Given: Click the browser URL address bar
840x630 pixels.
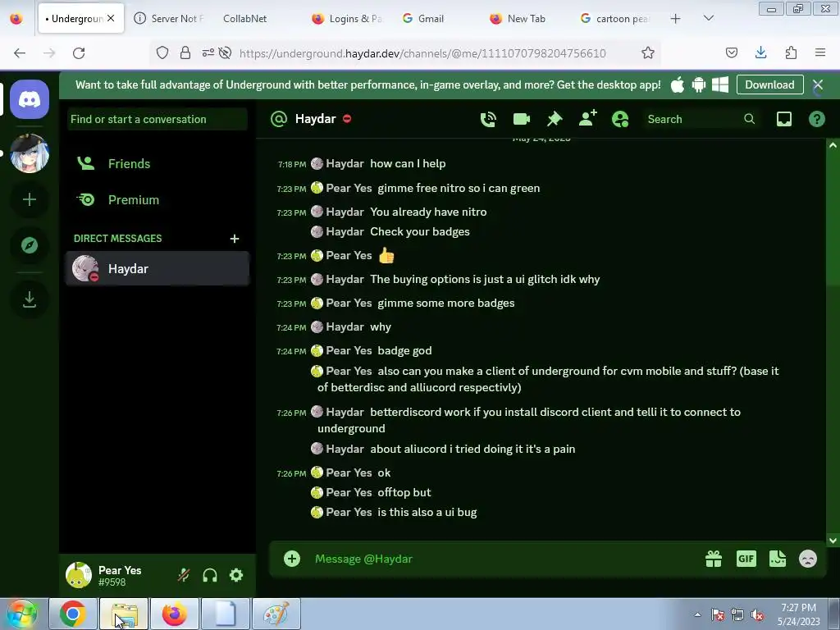Looking at the screenshot, I should coord(422,53).
